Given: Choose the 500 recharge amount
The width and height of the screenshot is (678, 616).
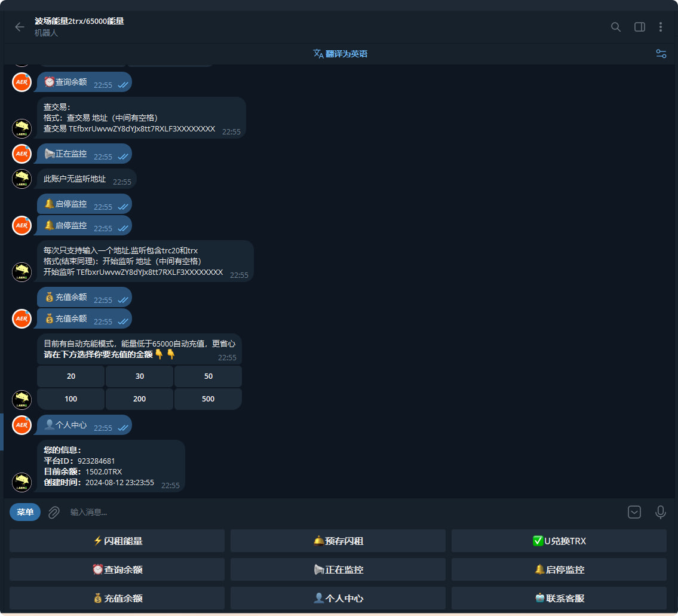Looking at the screenshot, I should coord(208,399).
